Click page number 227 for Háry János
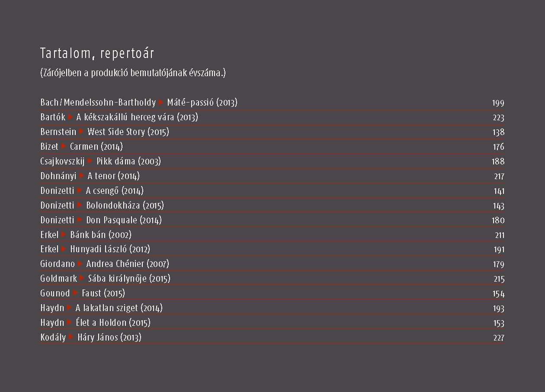The image size is (545, 392). [499, 338]
